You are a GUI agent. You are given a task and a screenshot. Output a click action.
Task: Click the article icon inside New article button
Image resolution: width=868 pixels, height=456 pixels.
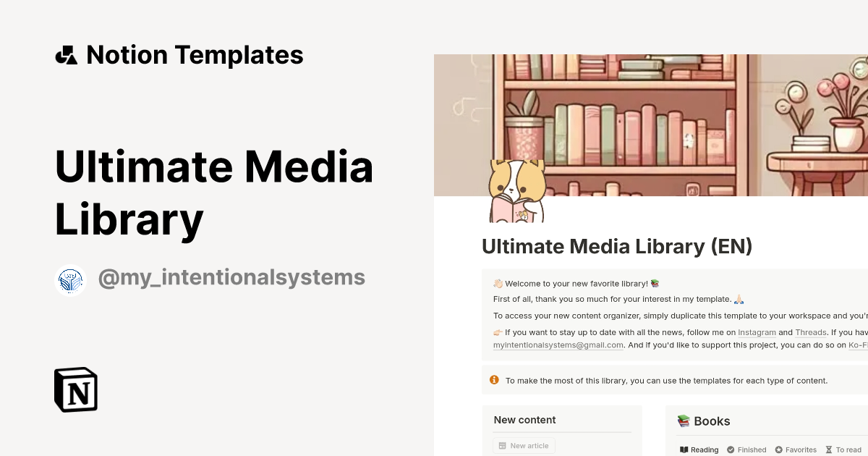[x=502, y=445]
